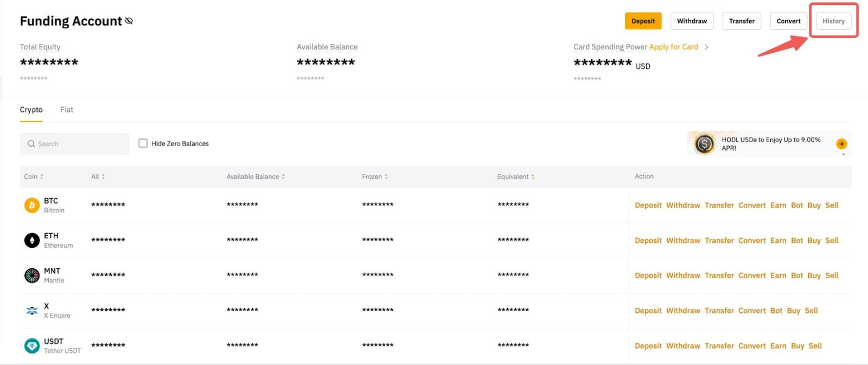Select the Crypto tab
This screenshot has height=365, width=868.
point(31,110)
